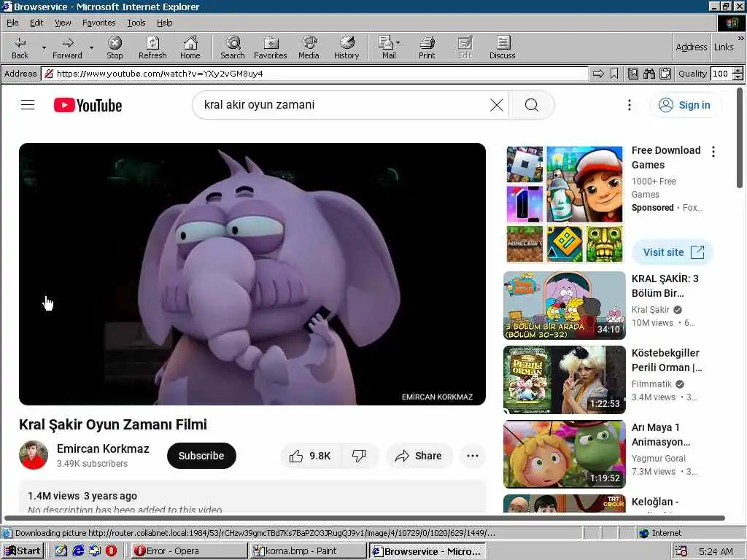Open the View menu
The width and height of the screenshot is (747, 560).
coord(63,23)
